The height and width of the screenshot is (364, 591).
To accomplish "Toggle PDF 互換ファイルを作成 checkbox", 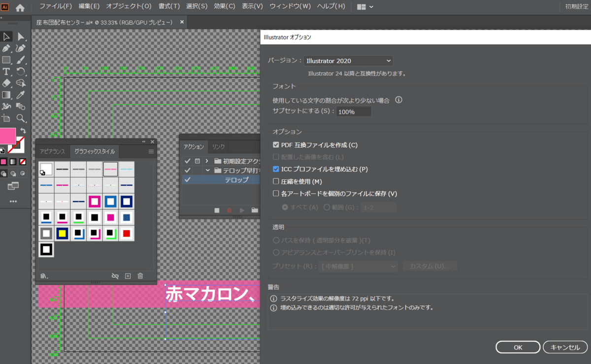I will [x=276, y=145].
